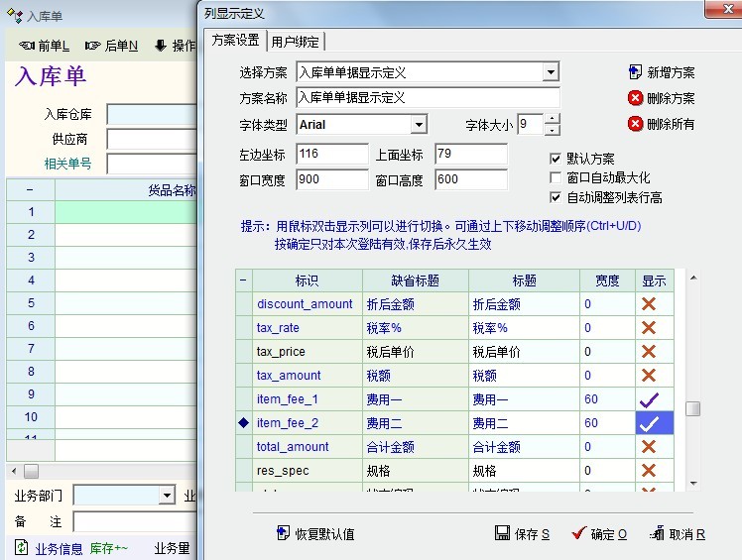Expand the 字体类型 Arial font dropdown
The width and height of the screenshot is (742, 560).
pos(419,125)
